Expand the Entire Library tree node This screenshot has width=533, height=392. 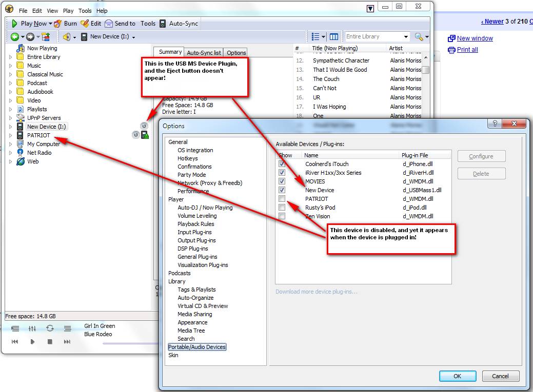pyautogui.click(x=10, y=57)
